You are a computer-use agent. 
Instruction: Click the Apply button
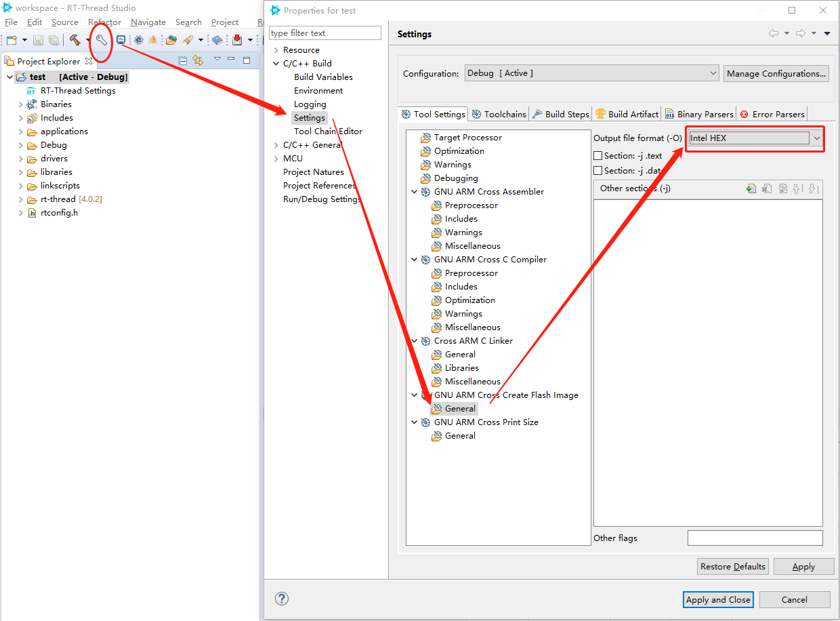click(803, 567)
